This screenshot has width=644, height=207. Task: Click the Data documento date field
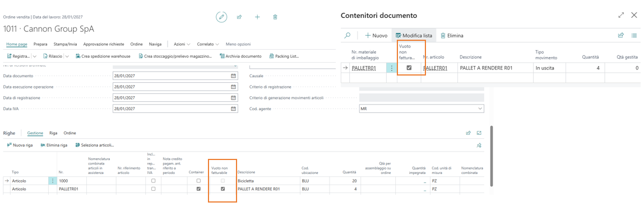pos(175,76)
